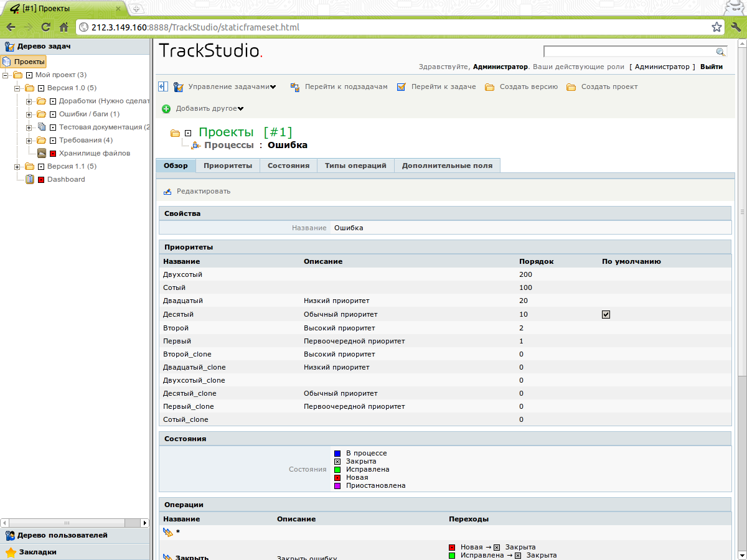Toggle the box next to Версия 1.1
Screen dimensions: 747x560
(x=41, y=166)
